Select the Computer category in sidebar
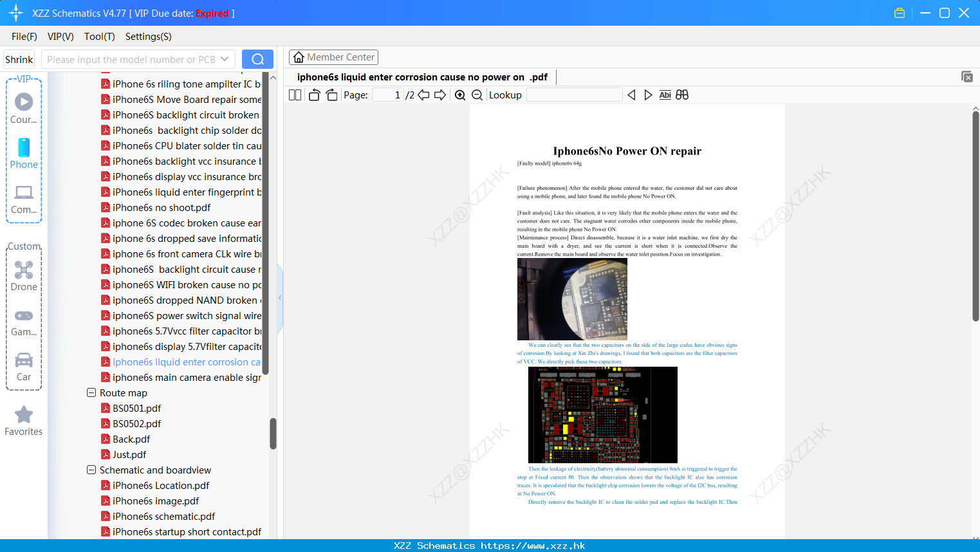 [24, 199]
